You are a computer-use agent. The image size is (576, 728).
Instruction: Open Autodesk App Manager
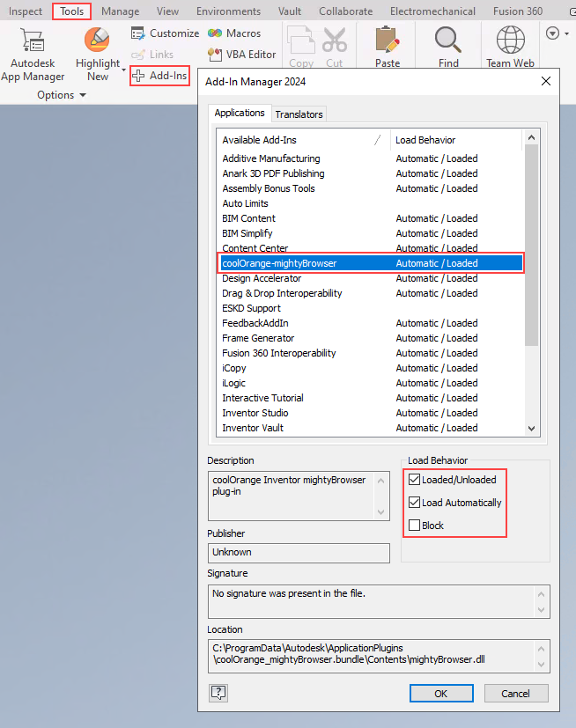coord(33,55)
